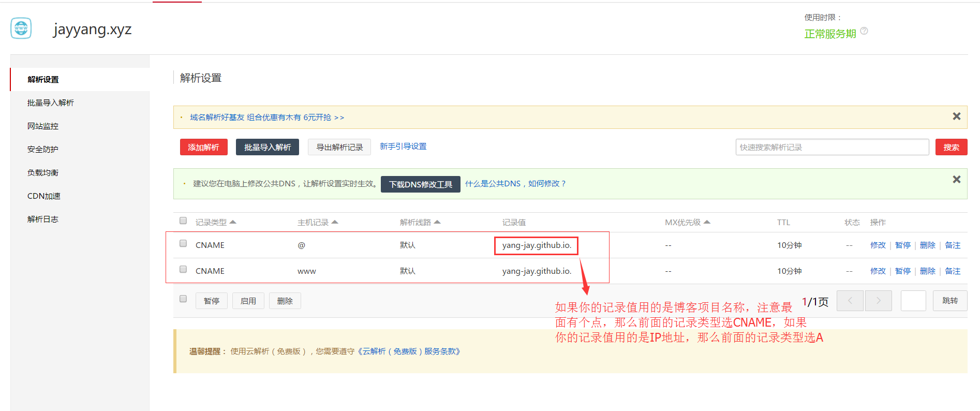Click the 记录值 column header
Image resolution: width=980 pixels, height=411 pixels.
[514, 222]
